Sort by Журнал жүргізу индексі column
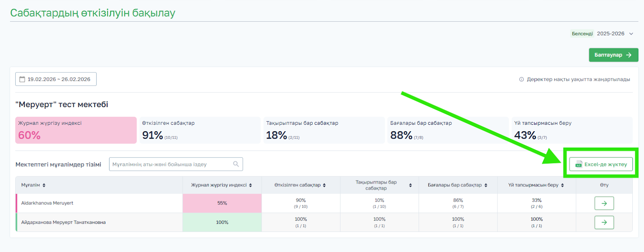Screen dimensions: 644x252 pyautogui.click(x=250, y=185)
